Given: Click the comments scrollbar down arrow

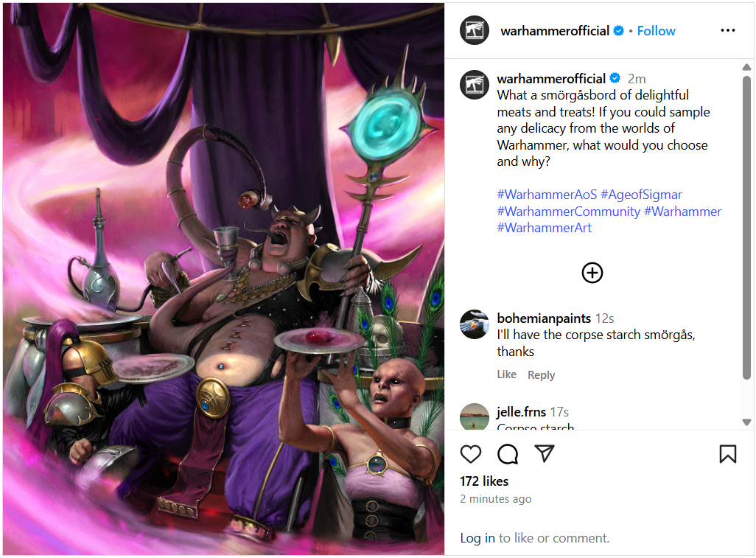Looking at the screenshot, I should [x=746, y=422].
